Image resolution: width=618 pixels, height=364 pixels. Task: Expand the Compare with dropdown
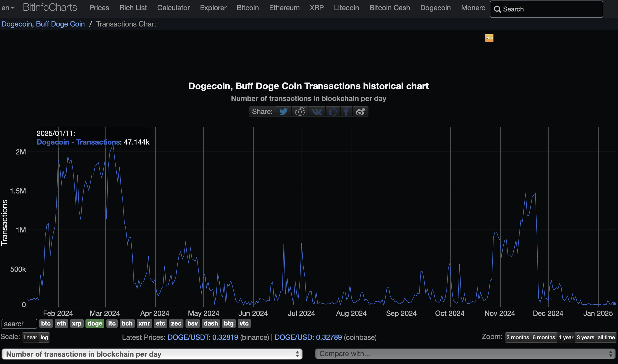click(465, 354)
